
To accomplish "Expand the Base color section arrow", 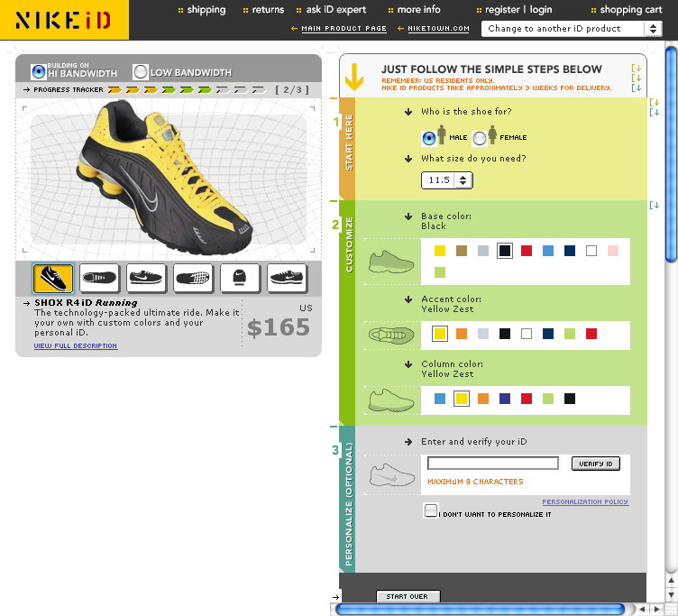I will (x=408, y=216).
